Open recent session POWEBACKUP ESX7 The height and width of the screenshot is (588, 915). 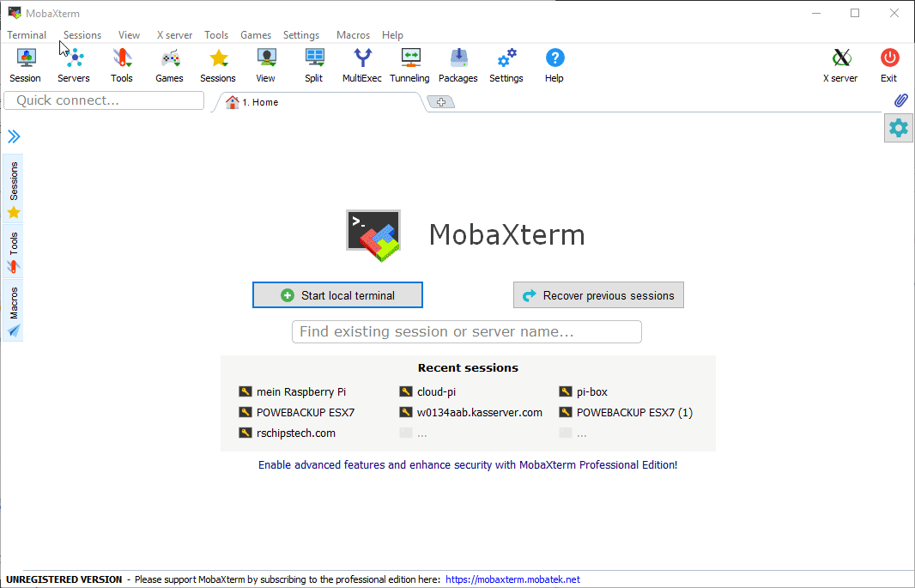296,412
